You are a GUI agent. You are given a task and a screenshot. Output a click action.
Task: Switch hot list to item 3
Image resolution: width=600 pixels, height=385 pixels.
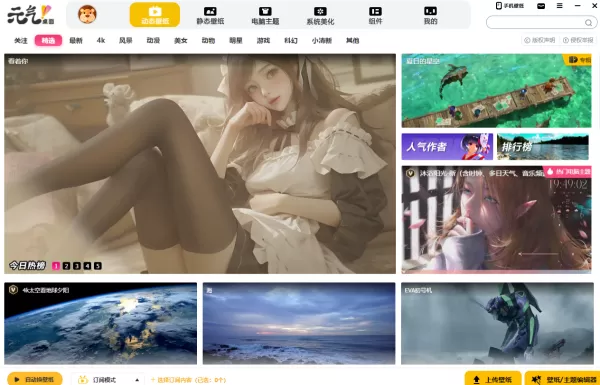pyautogui.click(x=77, y=266)
